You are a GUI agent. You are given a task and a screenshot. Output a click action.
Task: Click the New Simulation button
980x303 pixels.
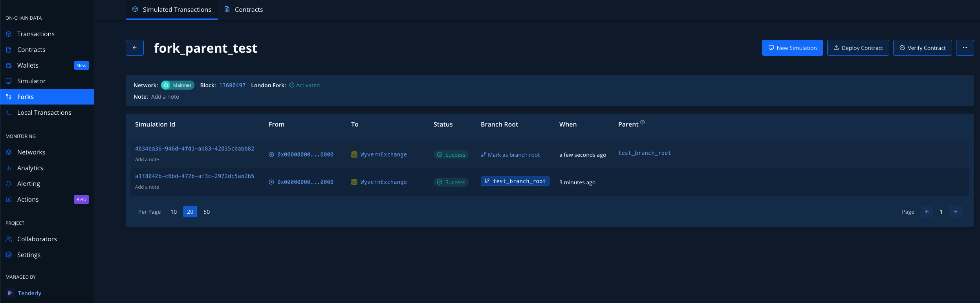[793, 48]
